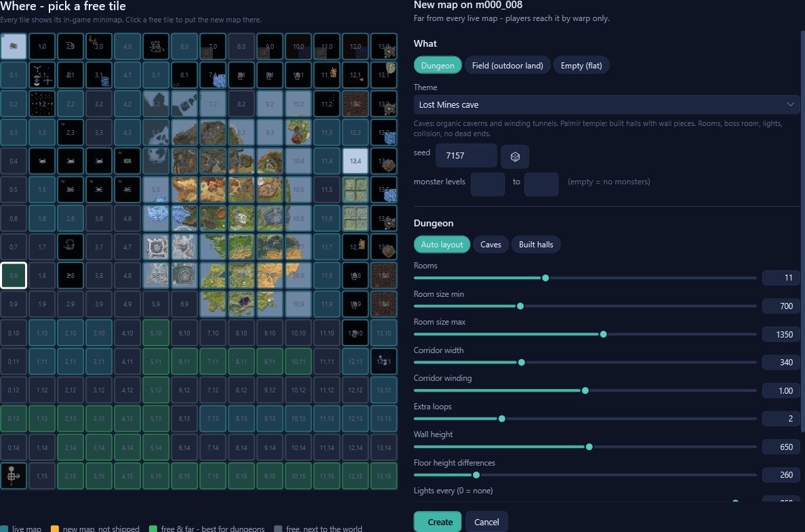Adjust the Wall height slider
Image resolution: width=805 pixels, height=532 pixels.
click(x=589, y=447)
